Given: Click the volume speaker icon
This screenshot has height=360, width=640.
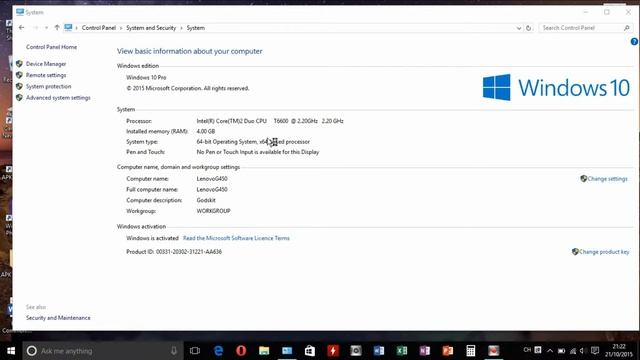Looking at the screenshot, I should tap(582, 351).
